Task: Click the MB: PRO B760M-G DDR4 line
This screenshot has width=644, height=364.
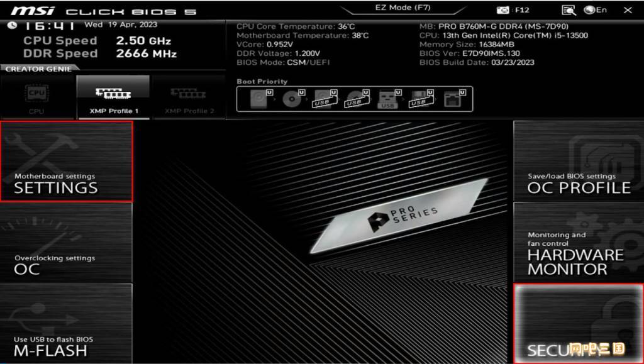Action: (x=494, y=26)
